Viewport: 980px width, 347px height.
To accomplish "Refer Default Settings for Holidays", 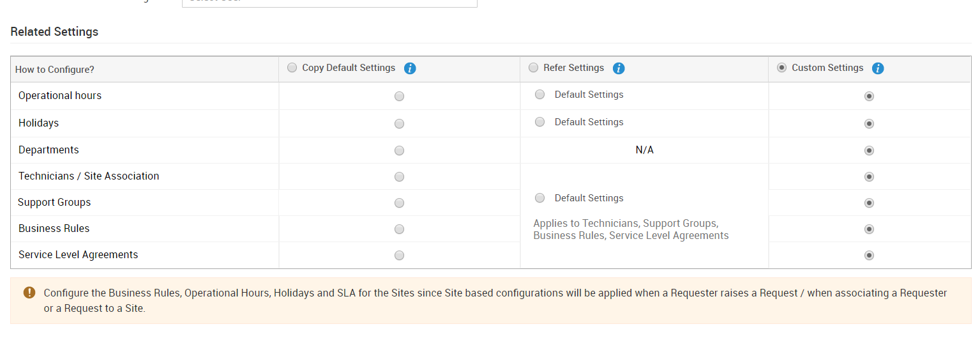I will [x=540, y=122].
